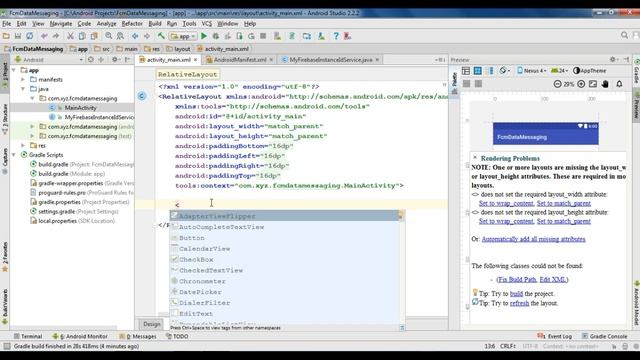Click the Replace icon in toolbar
Image resolution: width=640 pixels, height=360 pixels.
coord(120,36)
